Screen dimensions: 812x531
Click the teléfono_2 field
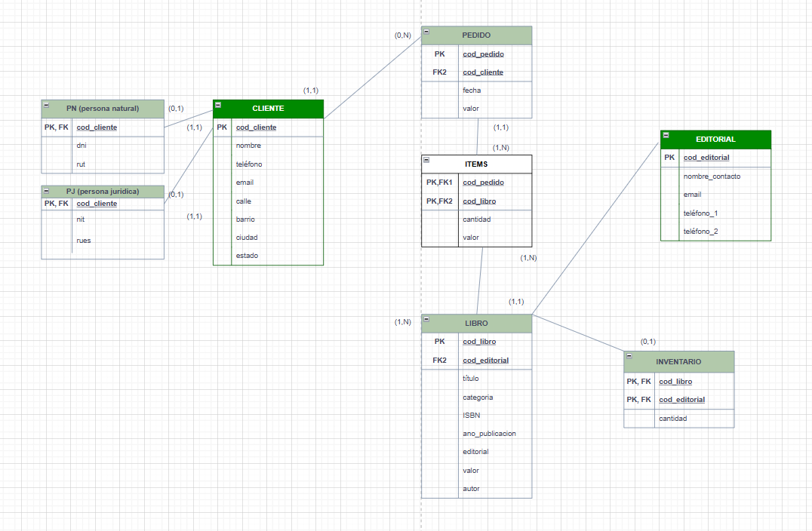pos(700,232)
